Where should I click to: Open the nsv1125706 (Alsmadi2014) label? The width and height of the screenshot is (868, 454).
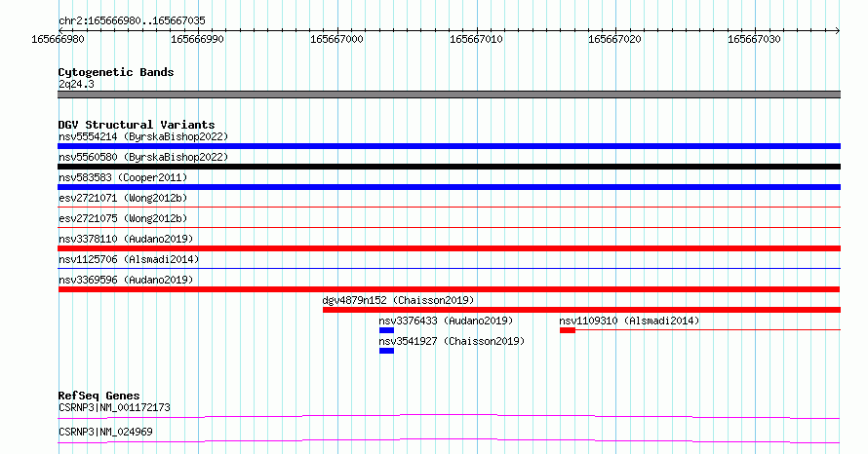pyautogui.click(x=129, y=259)
